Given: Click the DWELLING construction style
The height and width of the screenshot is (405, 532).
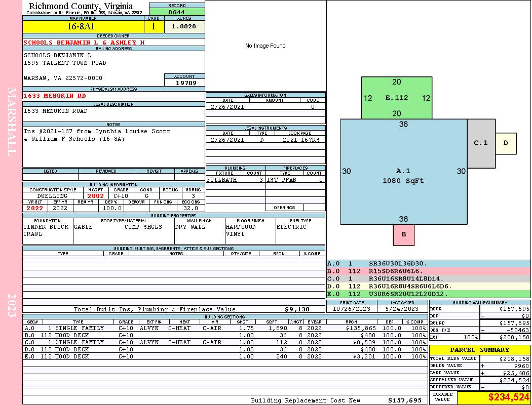Looking at the screenshot, I should [x=53, y=196].
